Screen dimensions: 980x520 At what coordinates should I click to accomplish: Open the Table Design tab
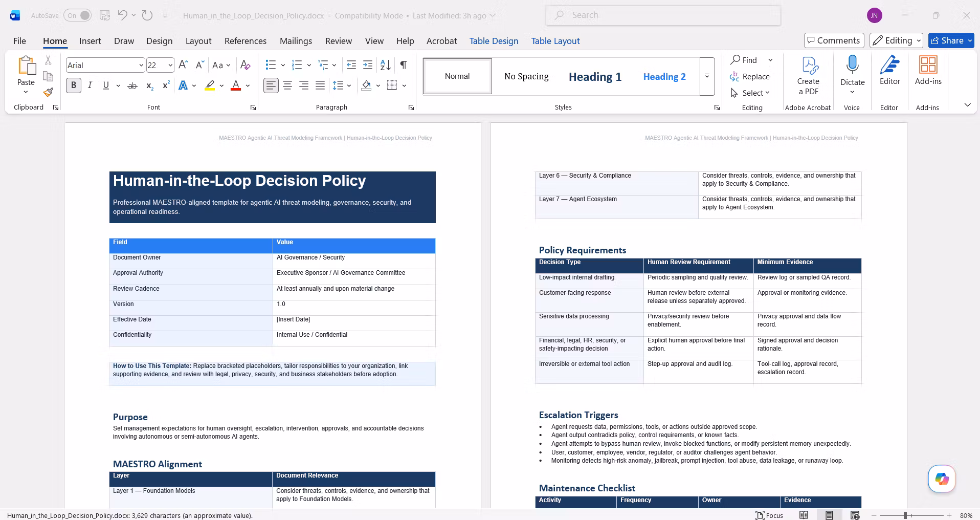494,41
